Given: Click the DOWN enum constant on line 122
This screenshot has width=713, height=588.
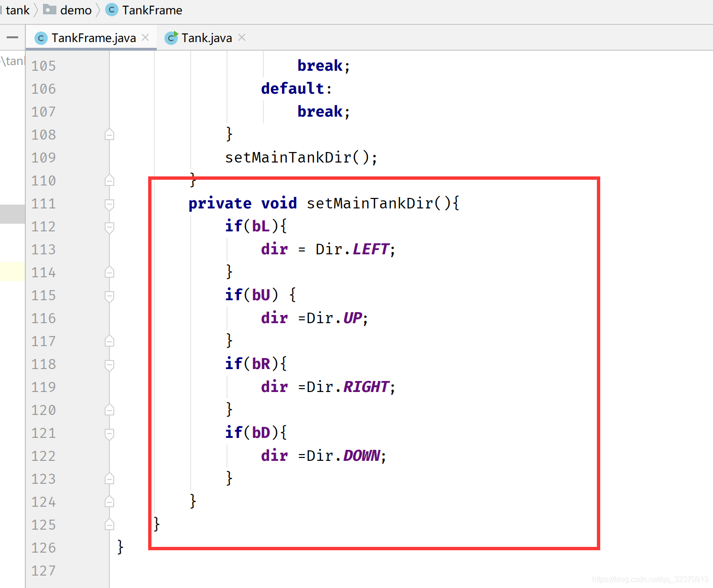Looking at the screenshot, I should click(x=362, y=456).
